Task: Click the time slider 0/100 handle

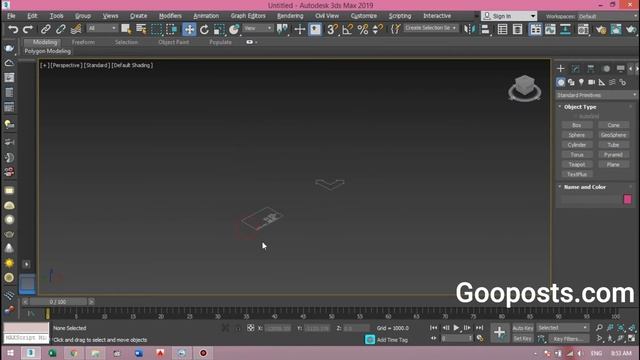Action: [58, 302]
